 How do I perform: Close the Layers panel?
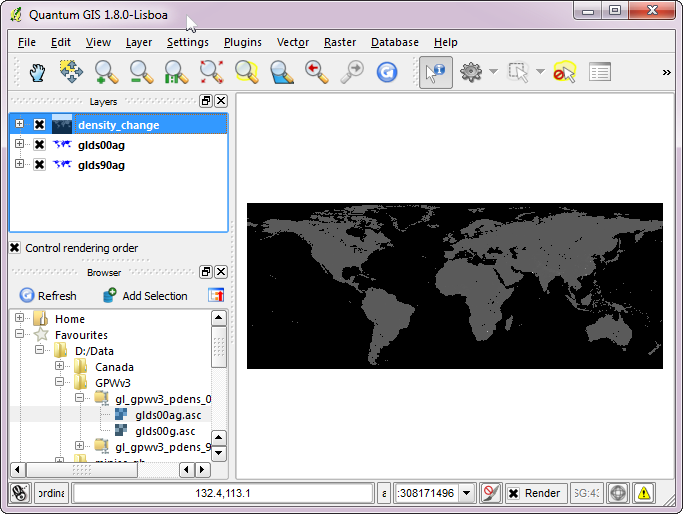(221, 101)
